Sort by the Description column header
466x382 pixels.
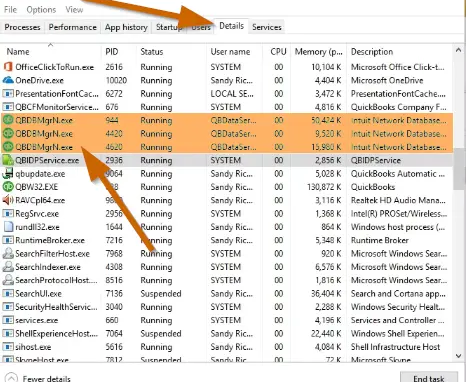pyautogui.click(x=400, y=52)
